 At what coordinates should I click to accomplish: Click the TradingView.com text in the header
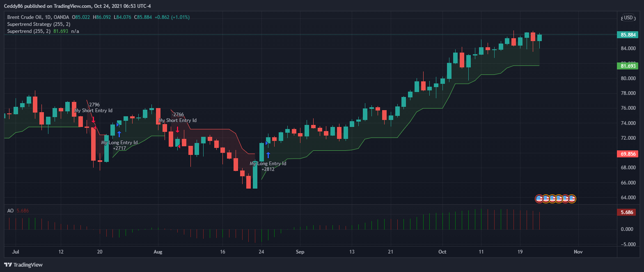point(73,6)
